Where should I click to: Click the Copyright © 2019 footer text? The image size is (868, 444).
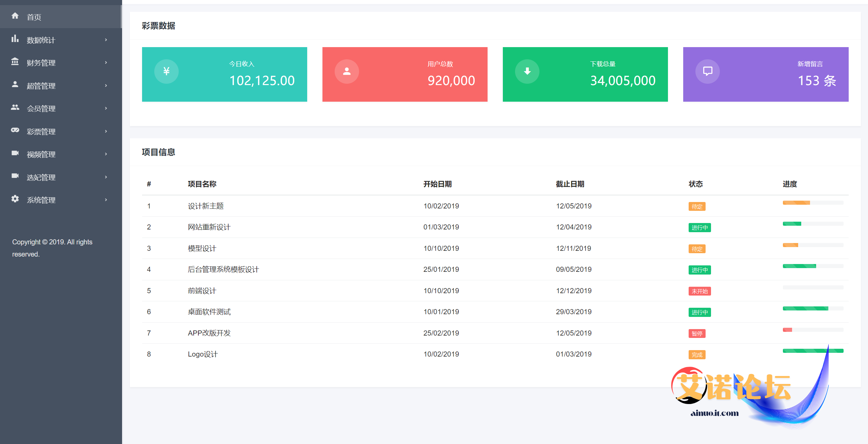point(52,248)
